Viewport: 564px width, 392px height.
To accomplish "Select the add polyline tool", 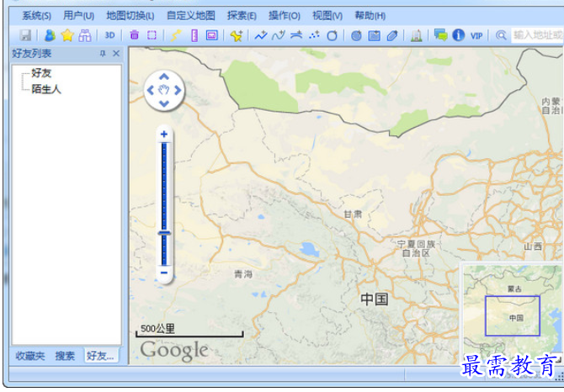I will (261, 35).
